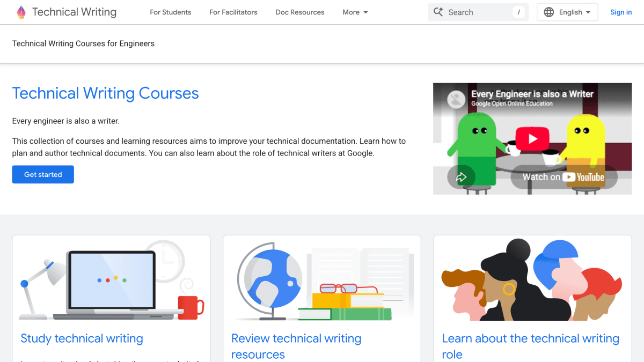Click the video channel avatar icon
Screen dimensions: 644x362
pyautogui.click(x=456, y=99)
